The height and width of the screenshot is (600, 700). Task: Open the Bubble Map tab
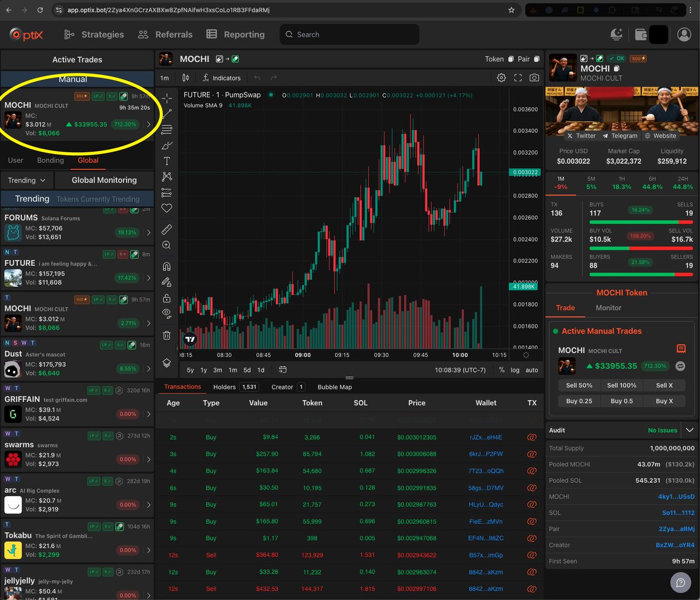(x=334, y=387)
